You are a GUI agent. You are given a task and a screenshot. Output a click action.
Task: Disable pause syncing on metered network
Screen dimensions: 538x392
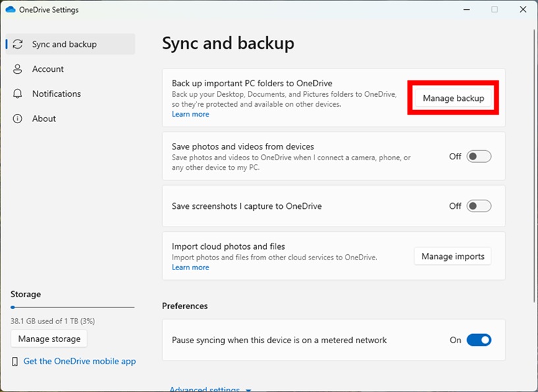click(479, 340)
